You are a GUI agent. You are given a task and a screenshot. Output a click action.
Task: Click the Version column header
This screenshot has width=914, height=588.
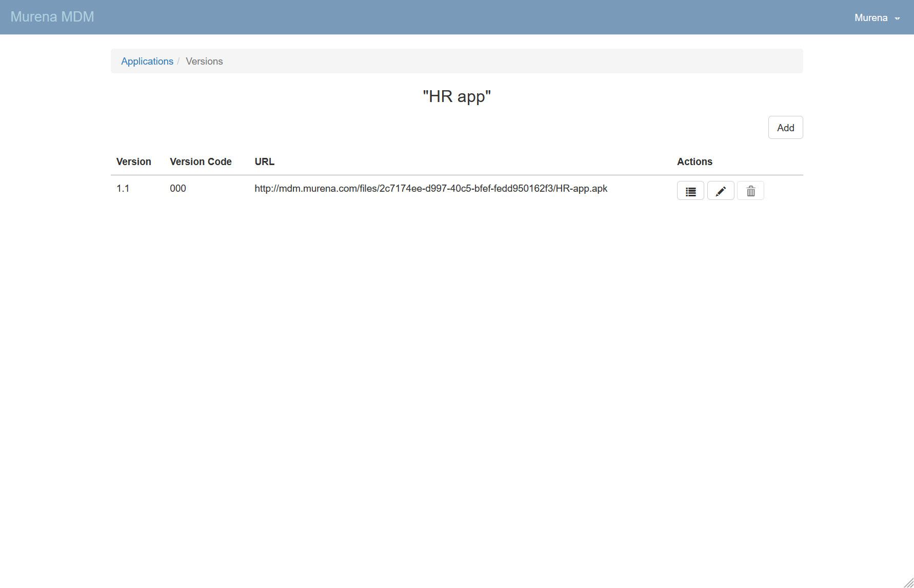(x=133, y=161)
